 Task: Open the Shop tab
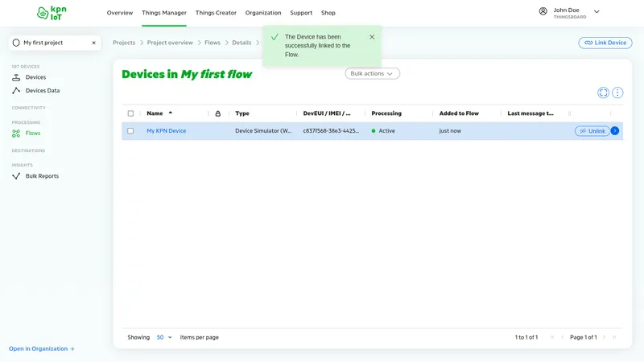(x=328, y=13)
